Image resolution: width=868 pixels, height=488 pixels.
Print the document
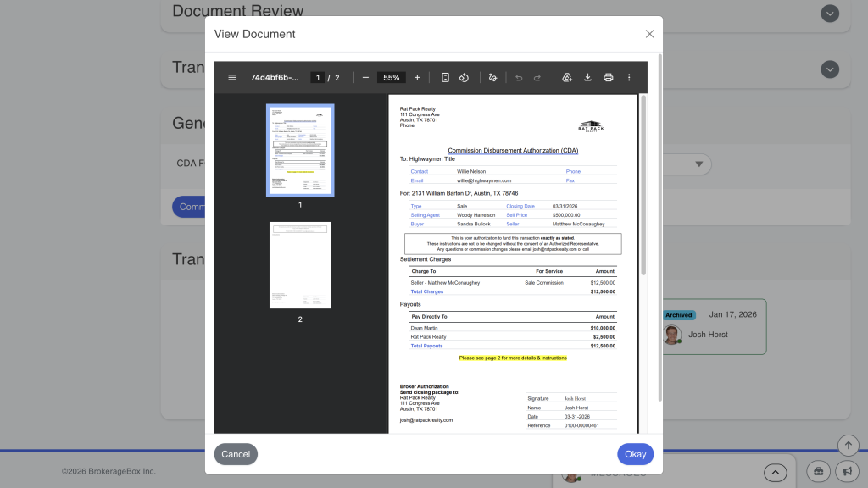point(608,77)
